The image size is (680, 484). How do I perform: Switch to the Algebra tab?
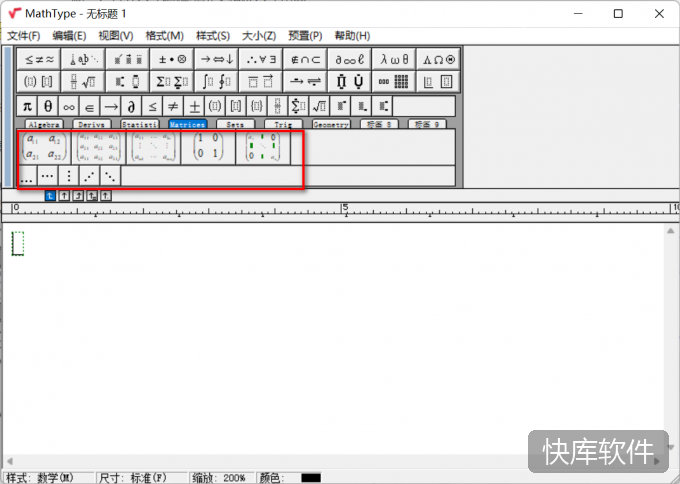click(x=44, y=124)
